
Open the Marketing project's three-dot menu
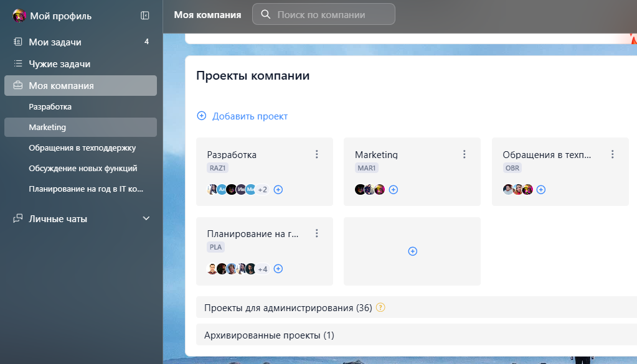464,154
